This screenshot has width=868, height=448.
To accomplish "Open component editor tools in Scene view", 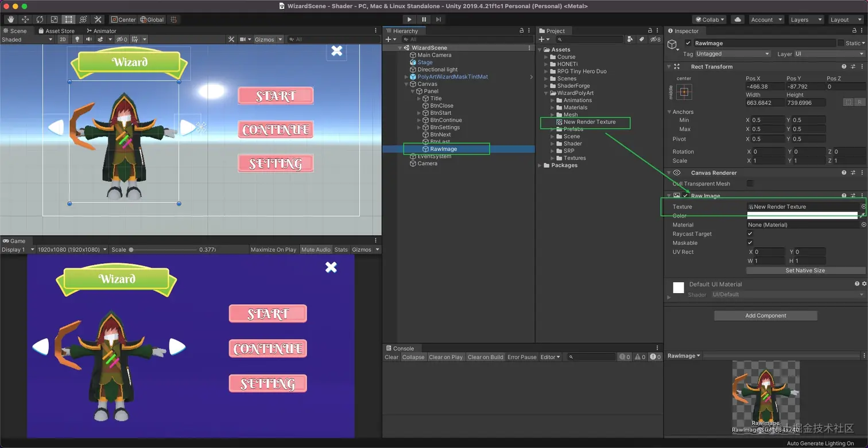I will (231, 40).
